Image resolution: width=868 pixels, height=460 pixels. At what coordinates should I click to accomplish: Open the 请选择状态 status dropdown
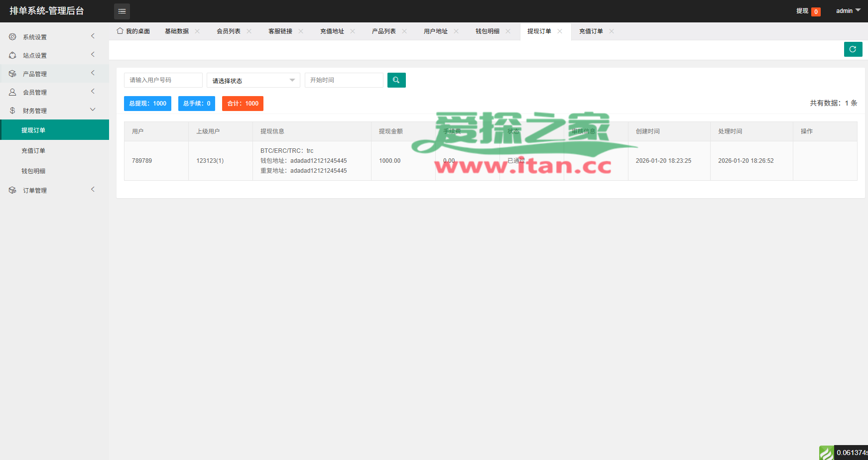tap(253, 80)
